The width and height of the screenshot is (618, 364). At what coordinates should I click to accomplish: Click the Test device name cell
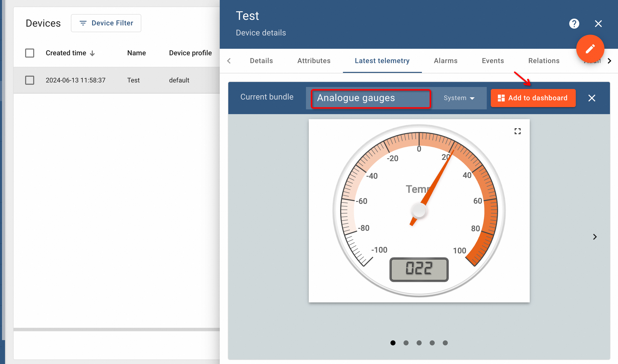pyautogui.click(x=133, y=80)
